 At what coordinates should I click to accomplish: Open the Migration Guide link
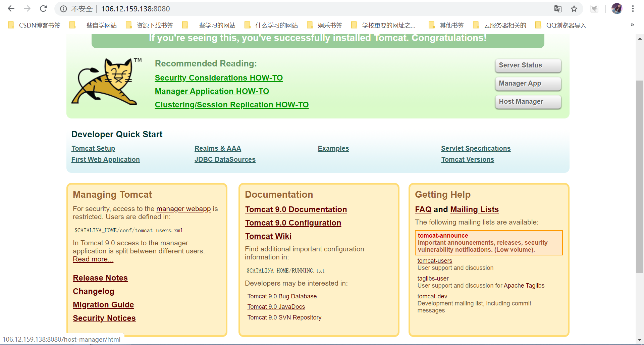103,305
